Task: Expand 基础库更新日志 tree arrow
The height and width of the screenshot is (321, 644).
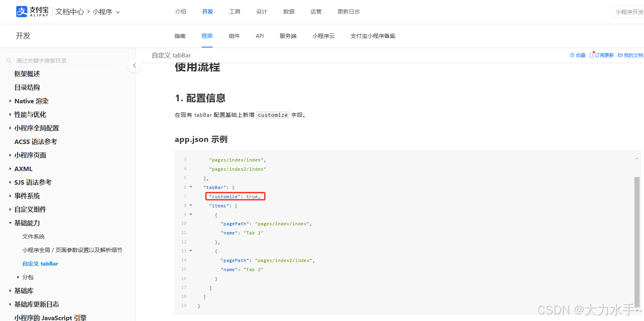Action: (x=10, y=305)
